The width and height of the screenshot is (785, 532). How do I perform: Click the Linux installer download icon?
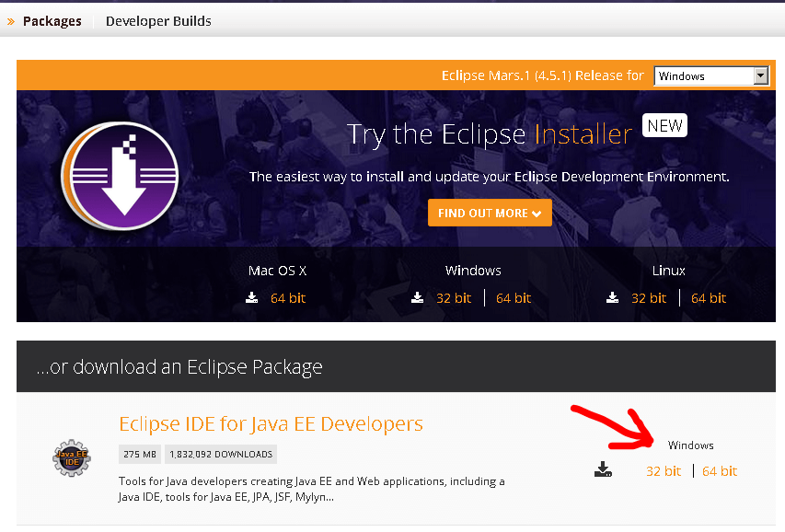[x=612, y=298]
